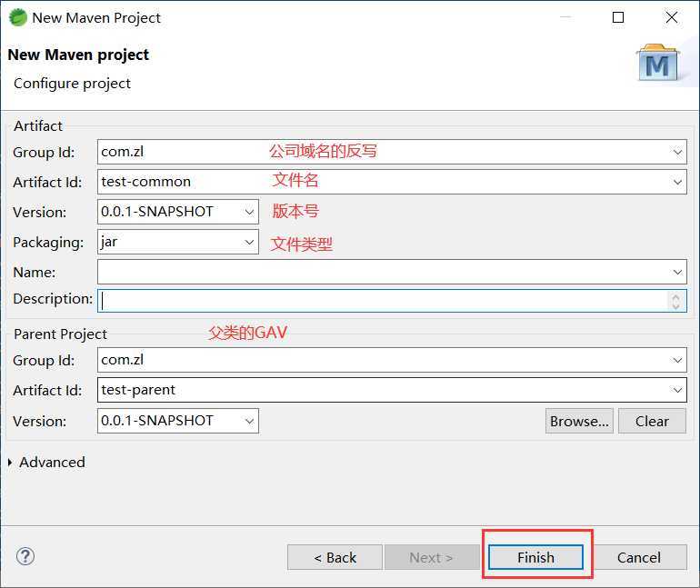Click the Finish button
This screenshot has height=588, width=700.
click(x=535, y=557)
